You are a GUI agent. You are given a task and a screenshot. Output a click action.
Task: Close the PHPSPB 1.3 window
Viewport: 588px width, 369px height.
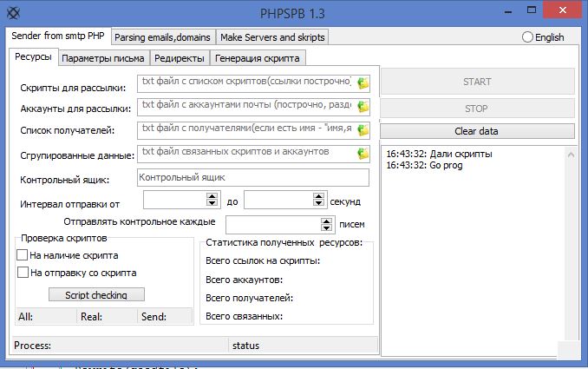tap(562, 10)
